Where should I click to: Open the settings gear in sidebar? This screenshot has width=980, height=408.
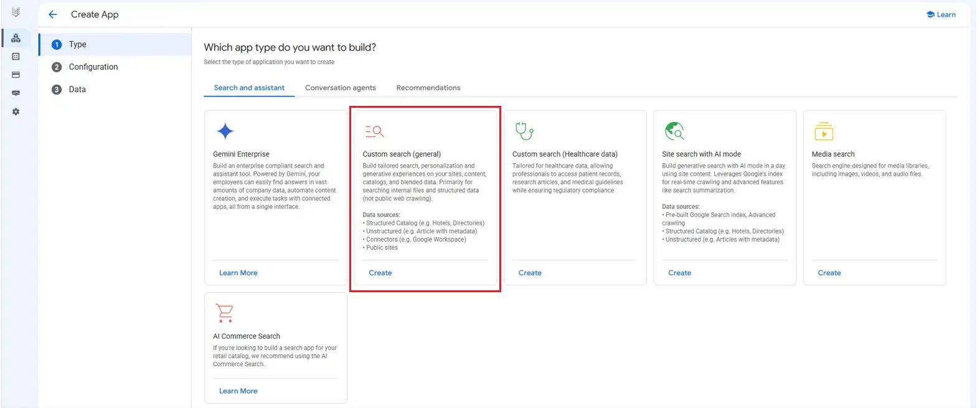(x=16, y=111)
